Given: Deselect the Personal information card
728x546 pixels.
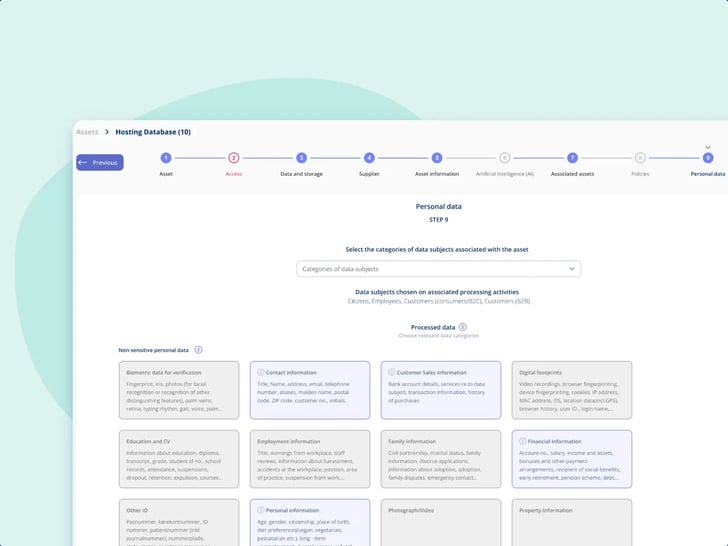Looking at the screenshot, I should 310,523.
